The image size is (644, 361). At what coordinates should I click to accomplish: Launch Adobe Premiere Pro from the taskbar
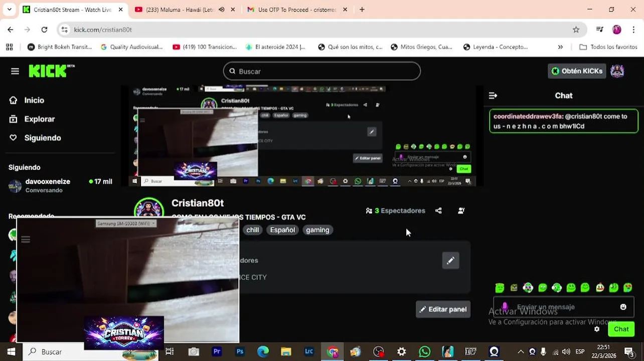(x=217, y=351)
